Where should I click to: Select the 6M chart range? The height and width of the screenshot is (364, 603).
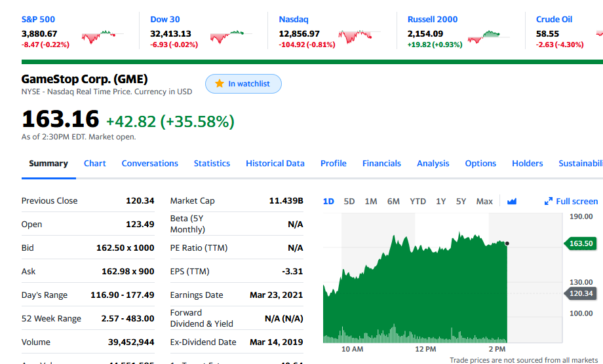coord(393,201)
